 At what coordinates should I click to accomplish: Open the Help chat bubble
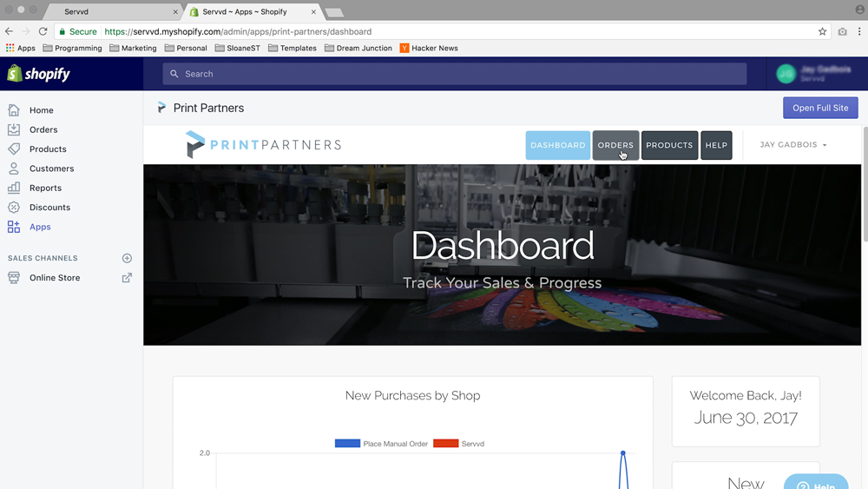tap(816, 482)
